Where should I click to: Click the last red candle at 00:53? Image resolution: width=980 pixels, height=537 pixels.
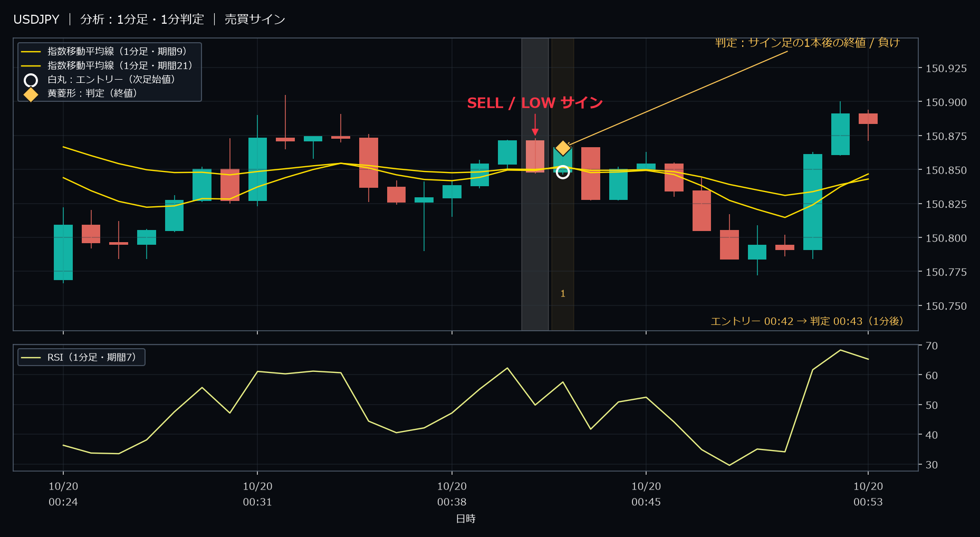pos(868,119)
